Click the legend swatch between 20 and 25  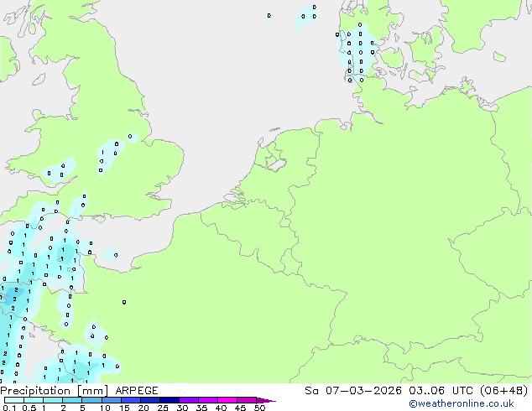[x=151, y=400]
